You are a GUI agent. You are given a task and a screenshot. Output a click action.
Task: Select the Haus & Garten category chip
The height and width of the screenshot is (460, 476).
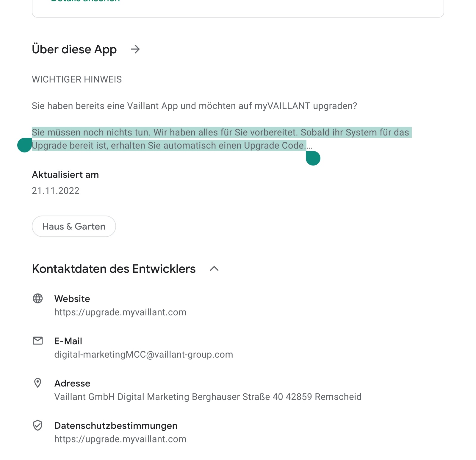click(x=74, y=226)
